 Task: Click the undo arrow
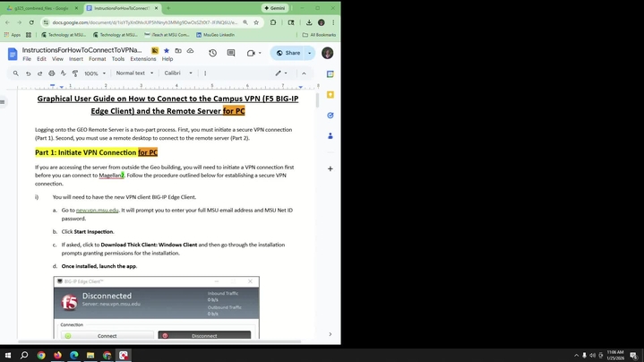(x=28, y=73)
